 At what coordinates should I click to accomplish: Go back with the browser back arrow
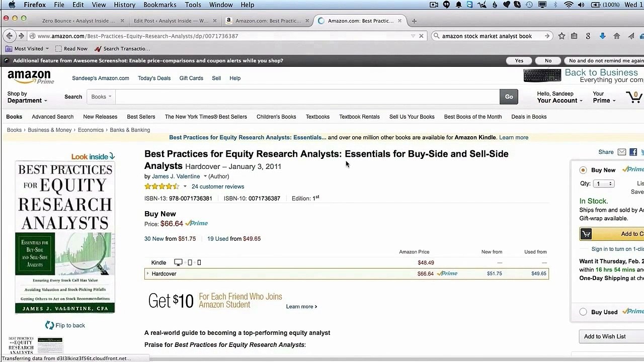coord(9,36)
